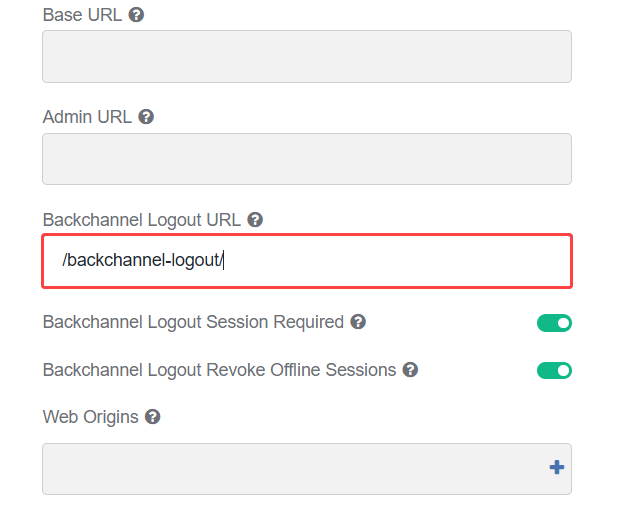Open the Base URL help tooltip icon
This screenshot has height=519, width=619.
[x=136, y=15]
